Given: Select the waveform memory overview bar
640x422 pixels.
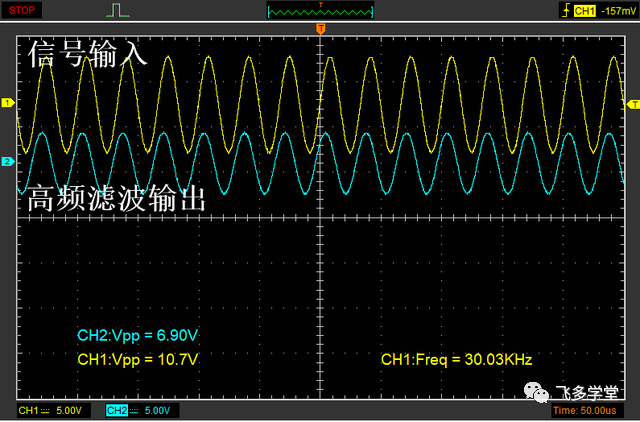Looking at the screenshot, I should 320,11.
